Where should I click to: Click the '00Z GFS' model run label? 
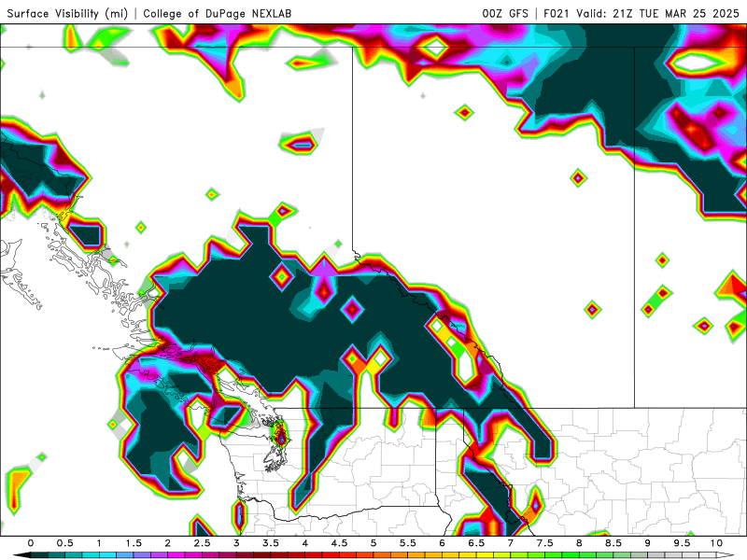click(505, 13)
